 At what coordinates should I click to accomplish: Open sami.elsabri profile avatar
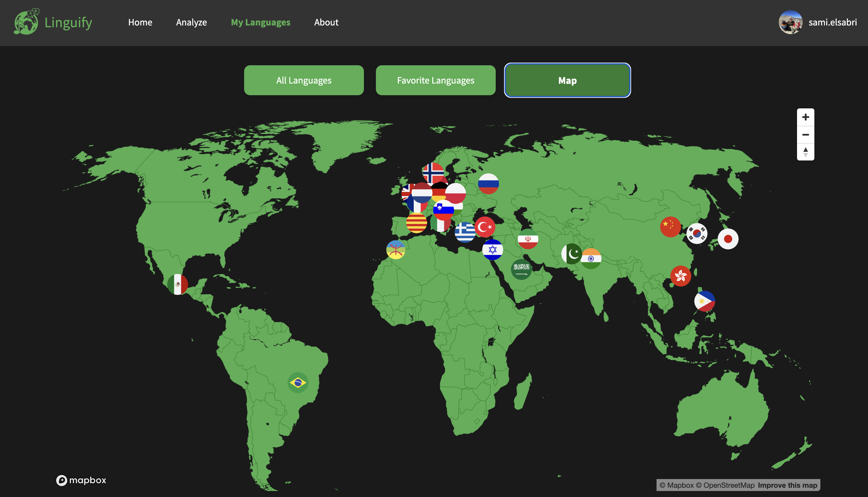tap(790, 22)
